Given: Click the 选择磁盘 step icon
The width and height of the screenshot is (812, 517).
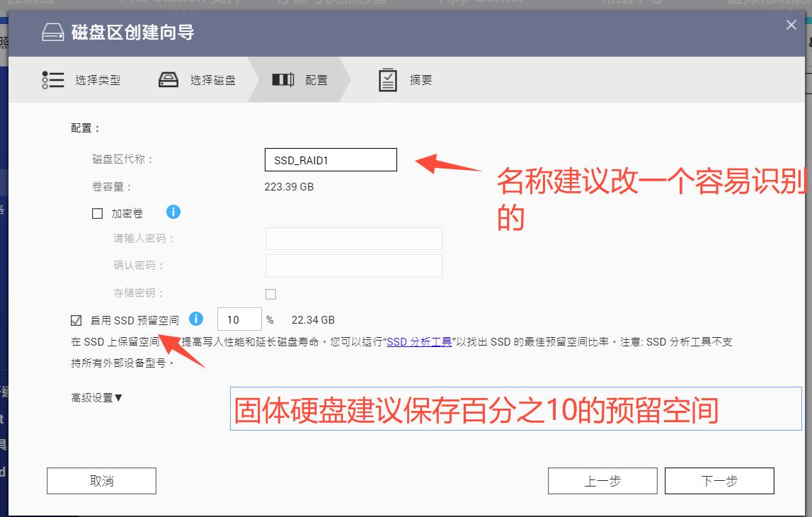Looking at the screenshot, I should (168, 79).
